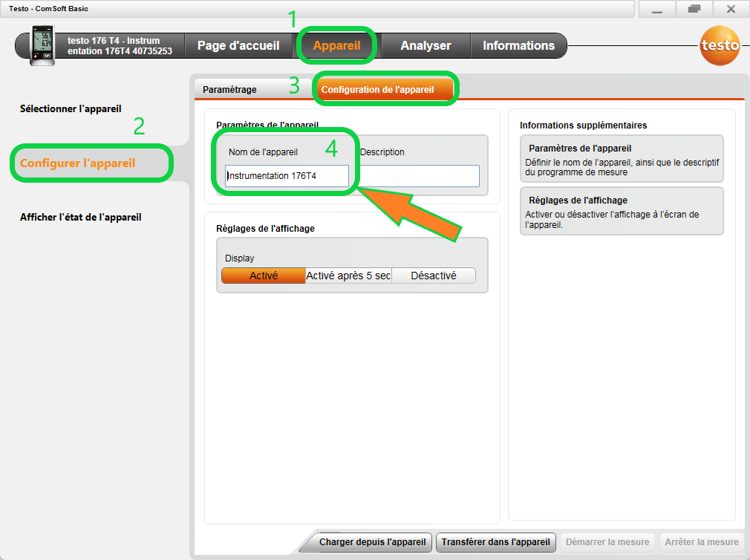750x560 pixels.
Task: Click the orange testo logo
Action: [x=720, y=45]
